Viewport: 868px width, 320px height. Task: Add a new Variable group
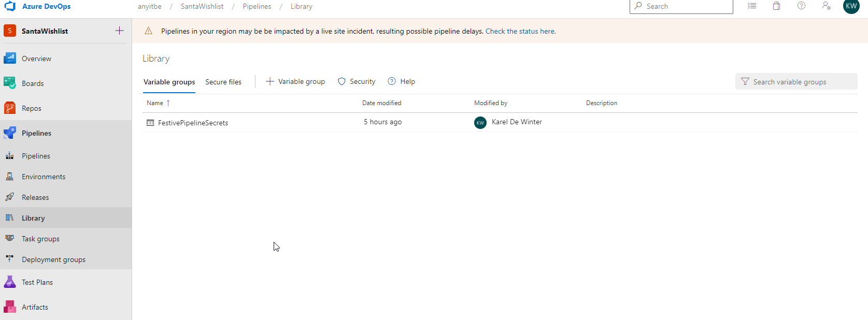click(295, 81)
